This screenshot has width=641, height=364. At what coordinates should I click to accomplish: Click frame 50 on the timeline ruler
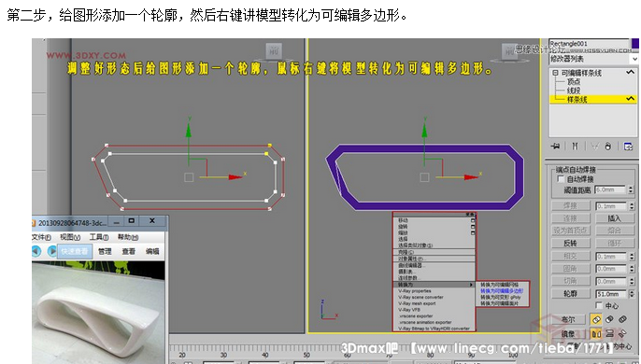pos(306,355)
